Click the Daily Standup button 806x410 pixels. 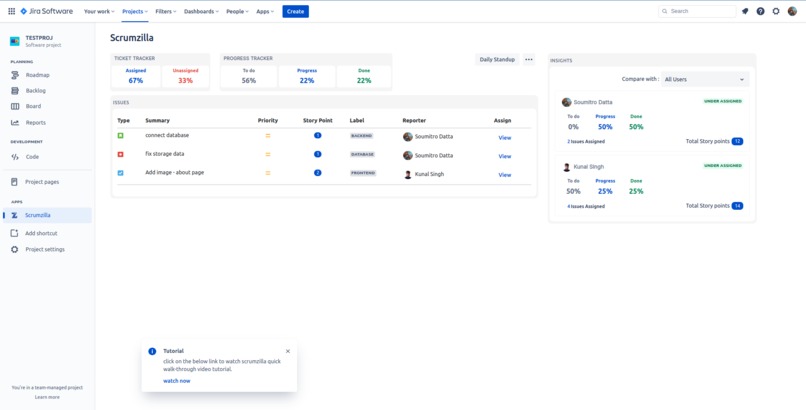[497, 60]
